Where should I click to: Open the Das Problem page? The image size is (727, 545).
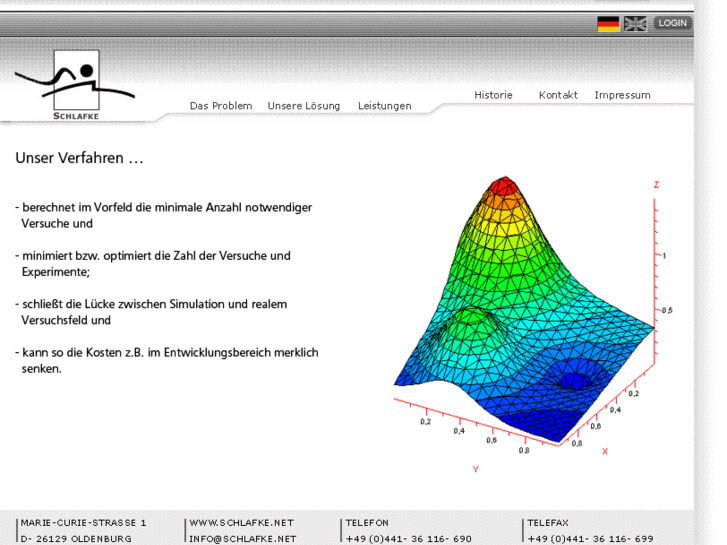[221, 106]
